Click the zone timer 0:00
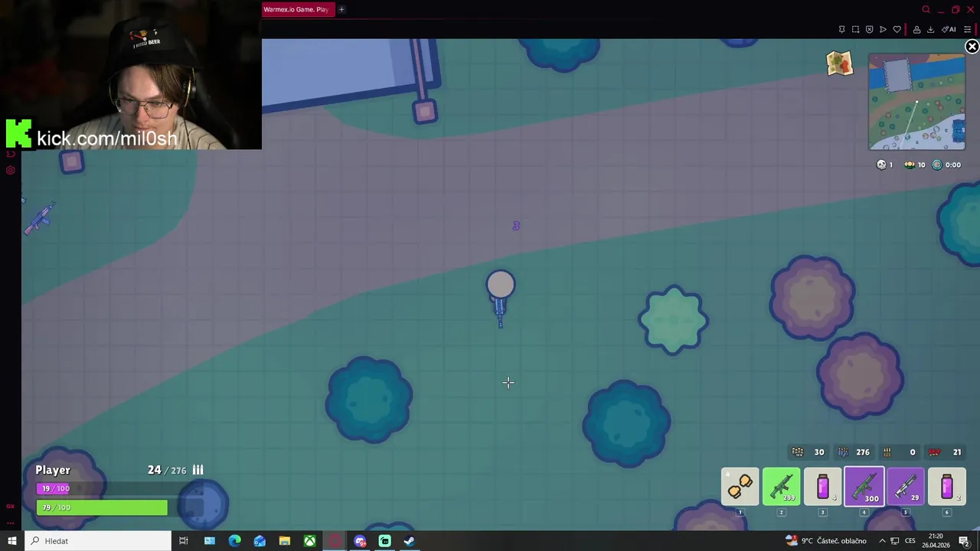This screenshot has width=980, height=551. click(946, 165)
